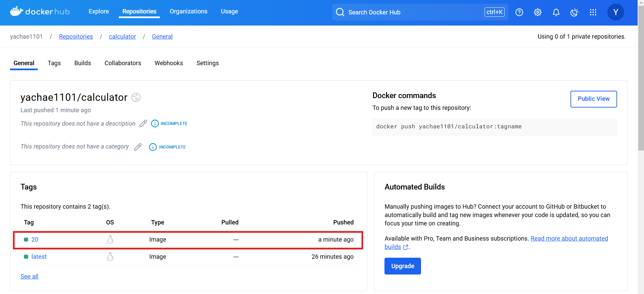Open the settings gear icon
This screenshot has width=644, height=294.
pyautogui.click(x=538, y=12)
